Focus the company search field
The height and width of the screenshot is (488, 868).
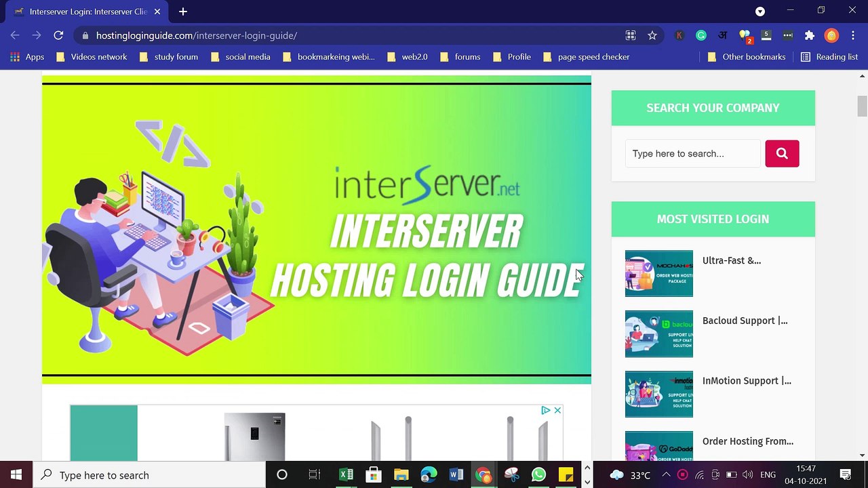(x=693, y=154)
